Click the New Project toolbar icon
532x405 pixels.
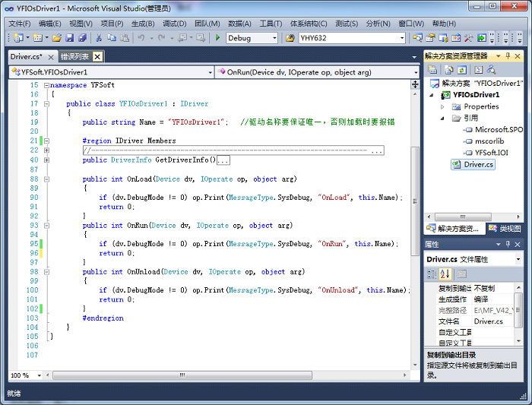pyautogui.click(x=18, y=38)
